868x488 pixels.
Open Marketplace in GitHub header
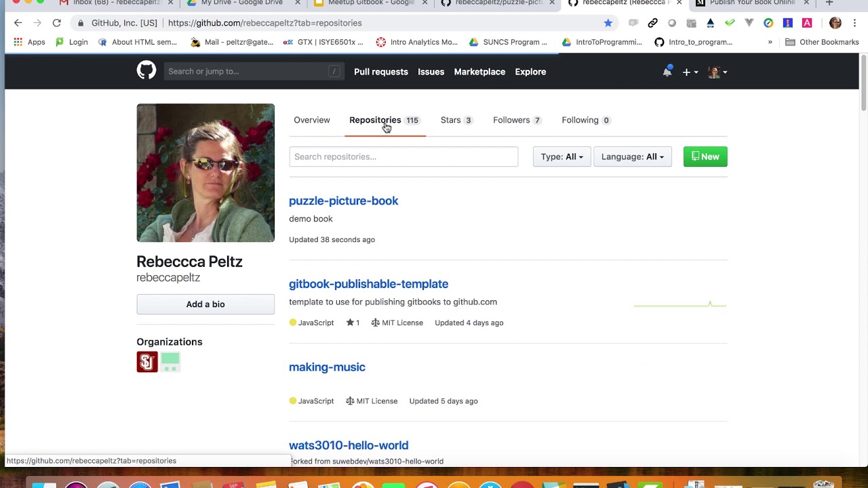(479, 72)
